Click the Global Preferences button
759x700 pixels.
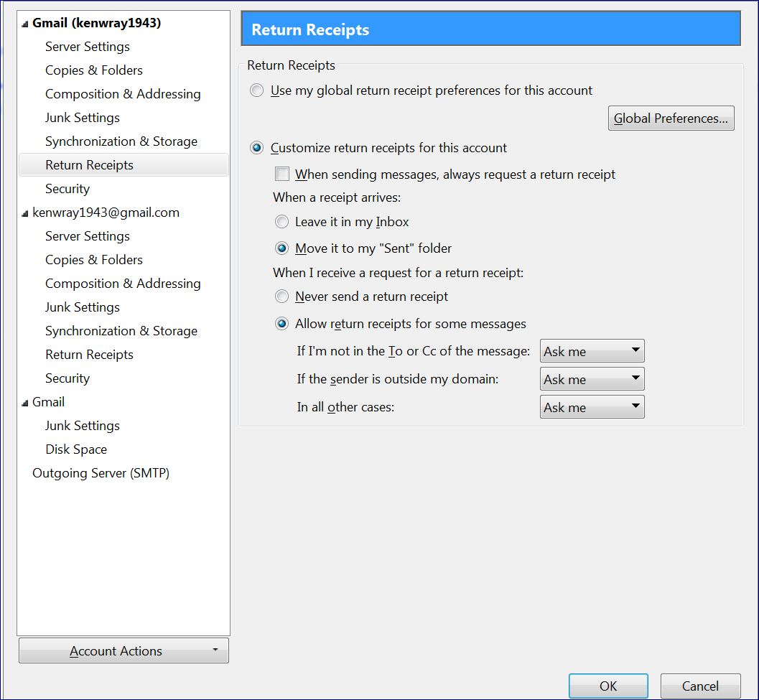click(x=671, y=118)
